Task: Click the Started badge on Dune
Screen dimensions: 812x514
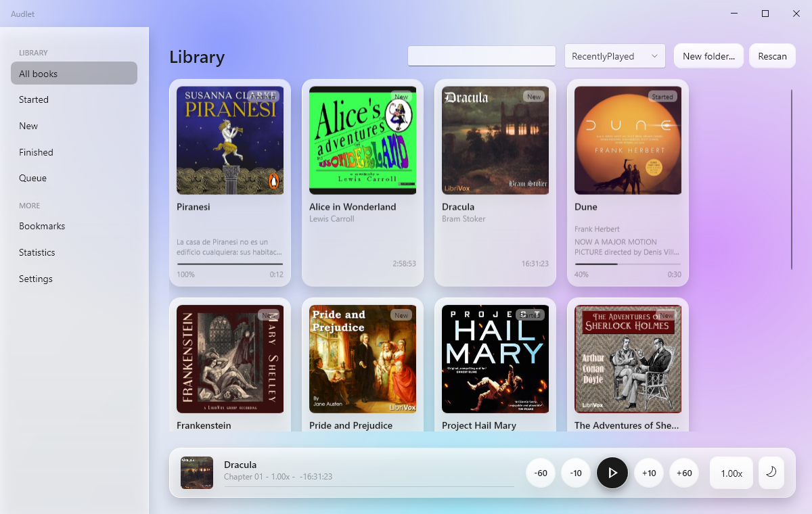Action: pyautogui.click(x=662, y=97)
